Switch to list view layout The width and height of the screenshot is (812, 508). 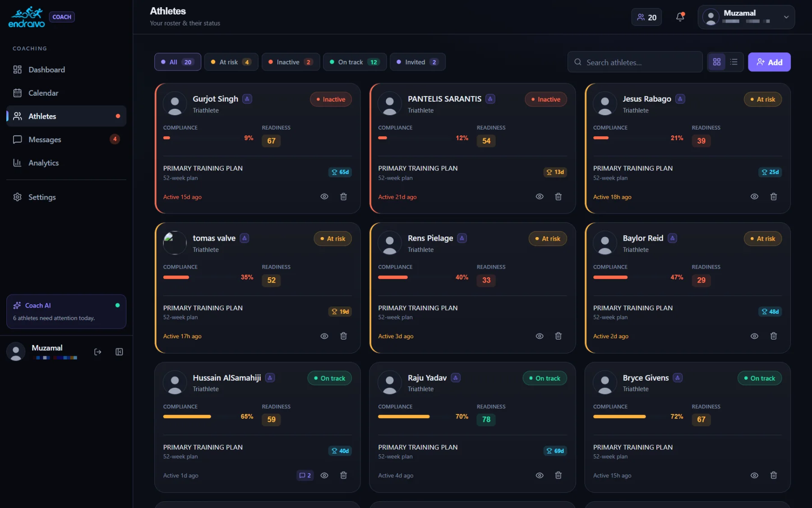(734, 62)
